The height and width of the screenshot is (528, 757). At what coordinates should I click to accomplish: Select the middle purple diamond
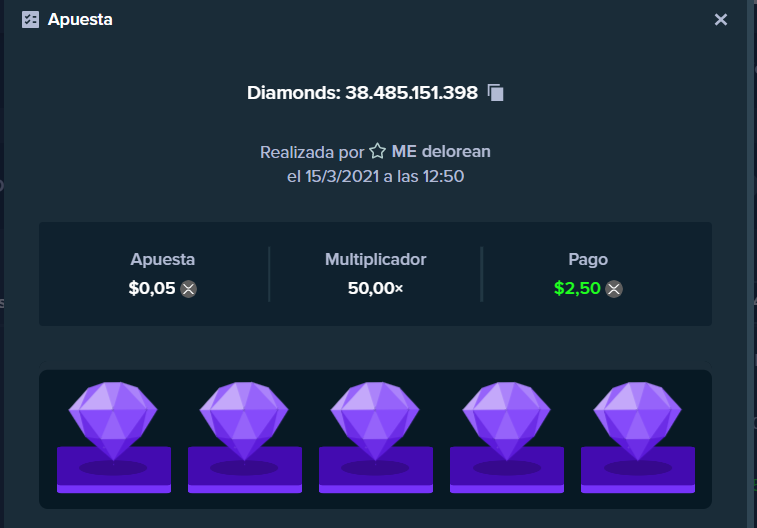coord(375,420)
